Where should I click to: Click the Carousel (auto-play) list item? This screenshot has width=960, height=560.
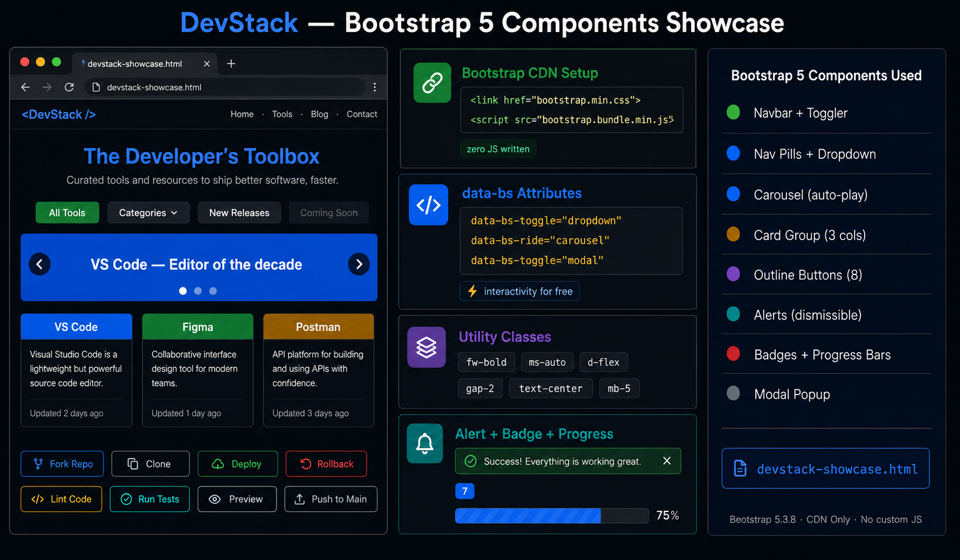[x=826, y=195]
